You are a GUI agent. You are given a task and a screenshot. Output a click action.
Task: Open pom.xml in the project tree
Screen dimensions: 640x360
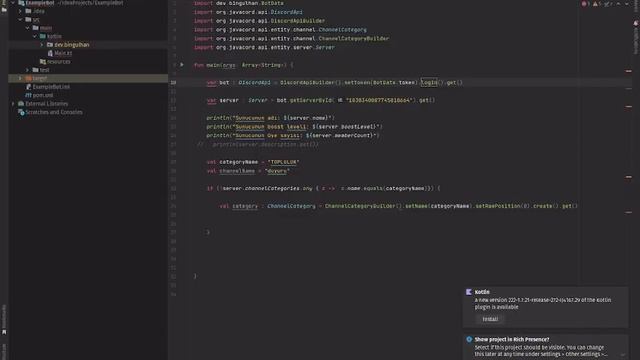[43, 95]
